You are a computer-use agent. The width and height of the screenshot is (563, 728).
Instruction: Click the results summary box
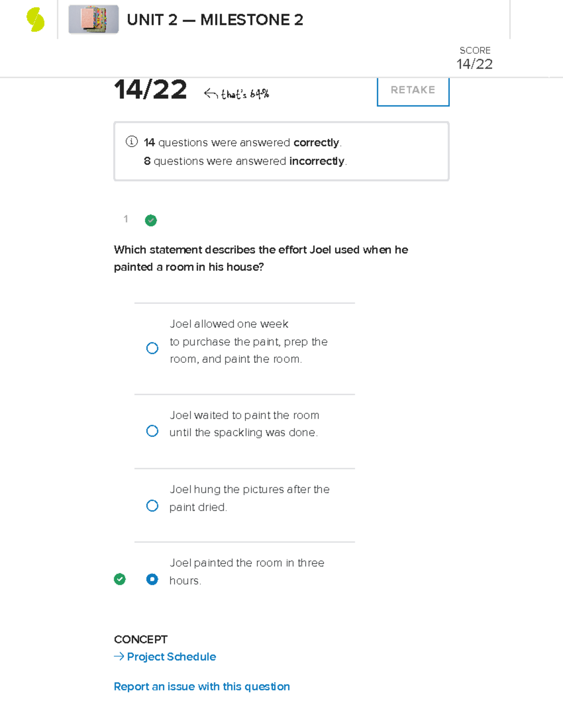(x=281, y=150)
